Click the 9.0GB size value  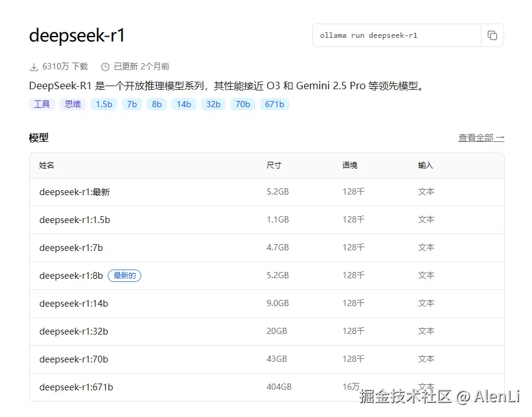pos(278,303)
